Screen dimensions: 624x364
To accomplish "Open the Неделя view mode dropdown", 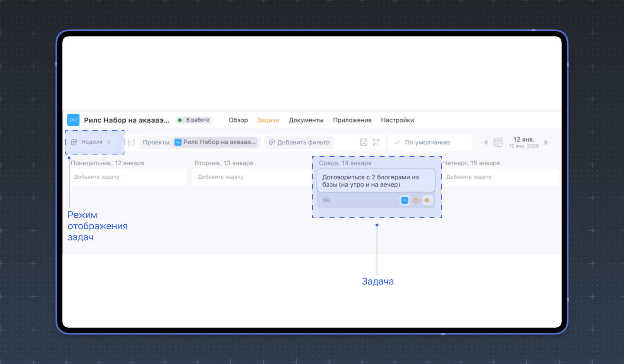I will point(91,142).
